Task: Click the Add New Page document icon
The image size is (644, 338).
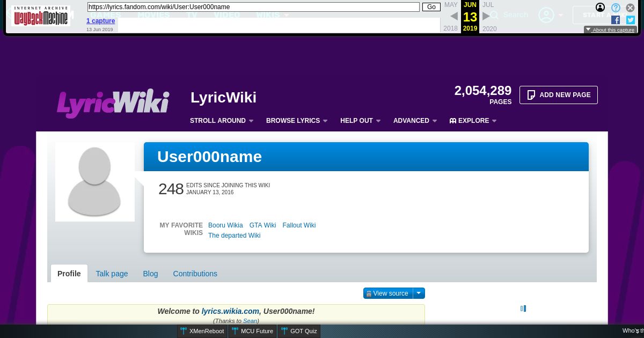Action: (531, 95)
